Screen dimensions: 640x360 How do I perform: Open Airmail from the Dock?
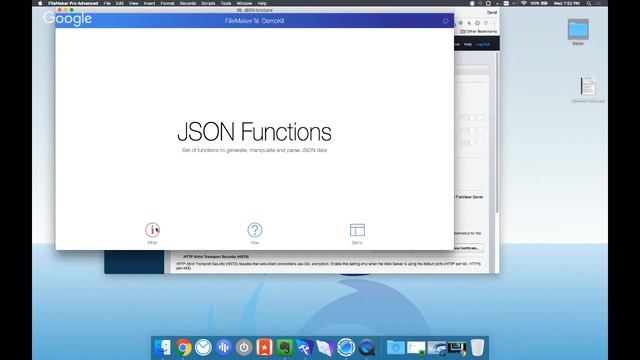coord(203,347)
